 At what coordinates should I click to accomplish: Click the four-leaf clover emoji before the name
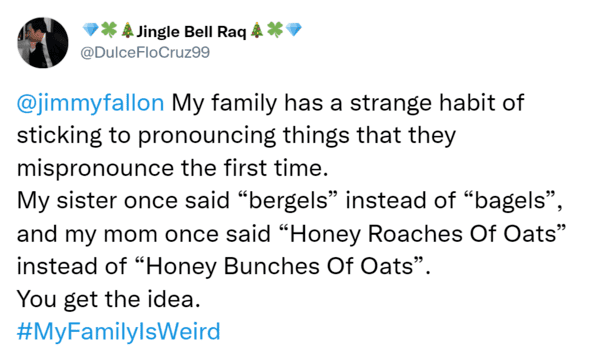coord(109,30)
